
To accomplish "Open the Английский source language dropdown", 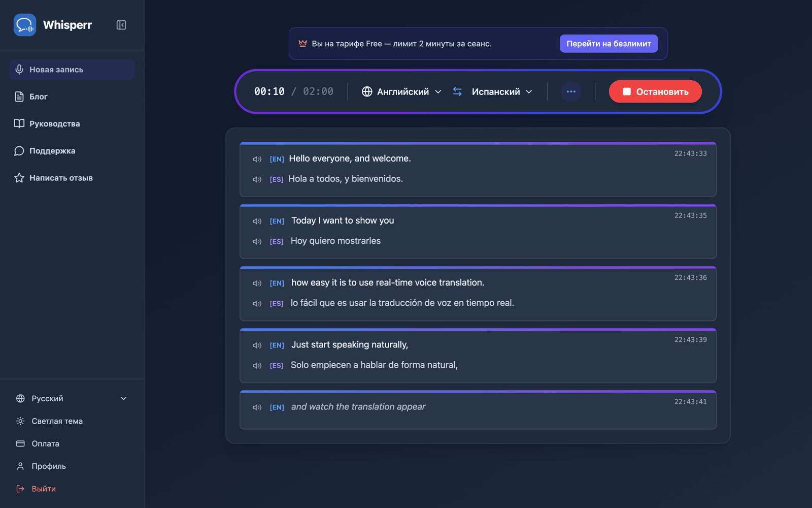I will [401, 91].
